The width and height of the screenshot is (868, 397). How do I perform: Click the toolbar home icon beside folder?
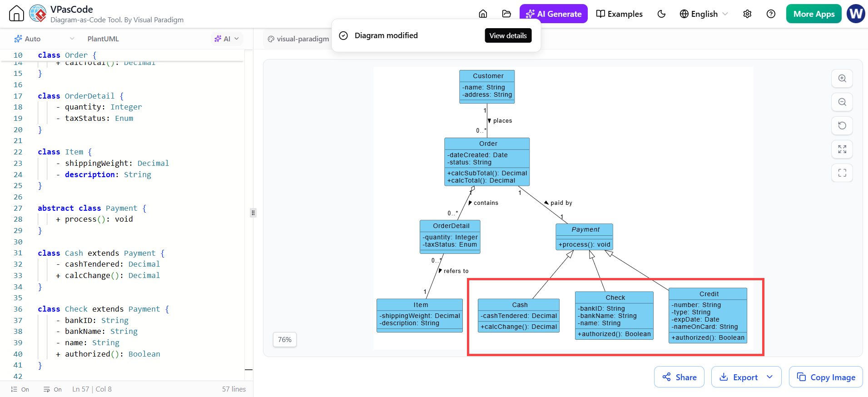(x=483, y=14)
